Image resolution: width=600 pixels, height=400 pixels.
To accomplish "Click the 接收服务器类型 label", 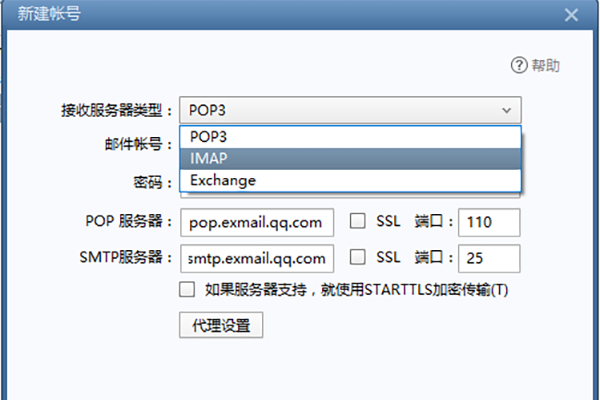I will coord(116,110).
